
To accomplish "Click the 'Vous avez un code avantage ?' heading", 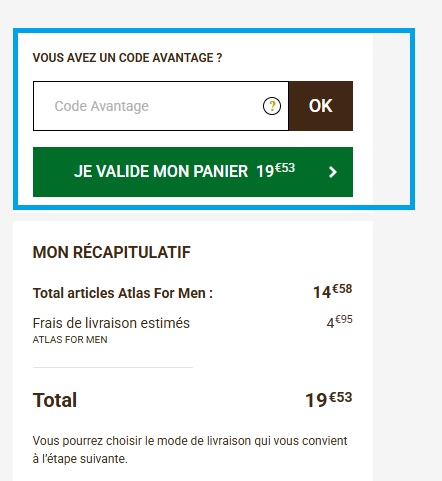I will (x=127, y=58).
